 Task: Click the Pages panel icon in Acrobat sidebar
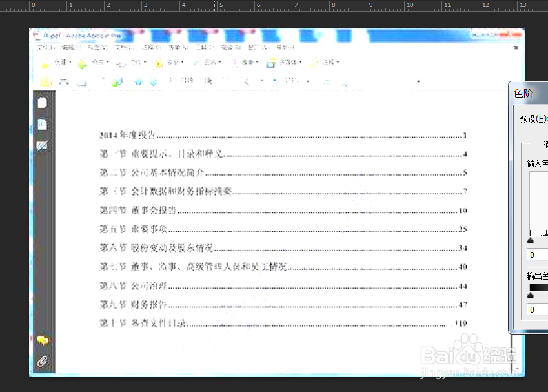tap(43, 103)
